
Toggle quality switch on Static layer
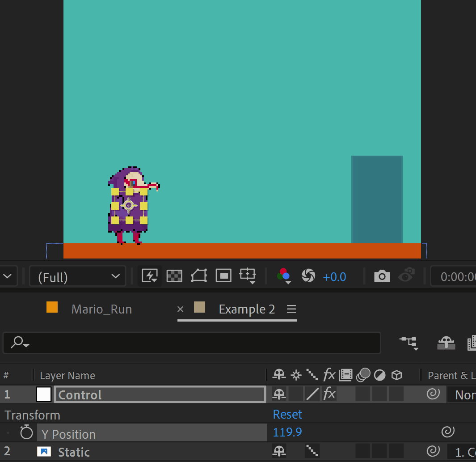tap(312, 451)
